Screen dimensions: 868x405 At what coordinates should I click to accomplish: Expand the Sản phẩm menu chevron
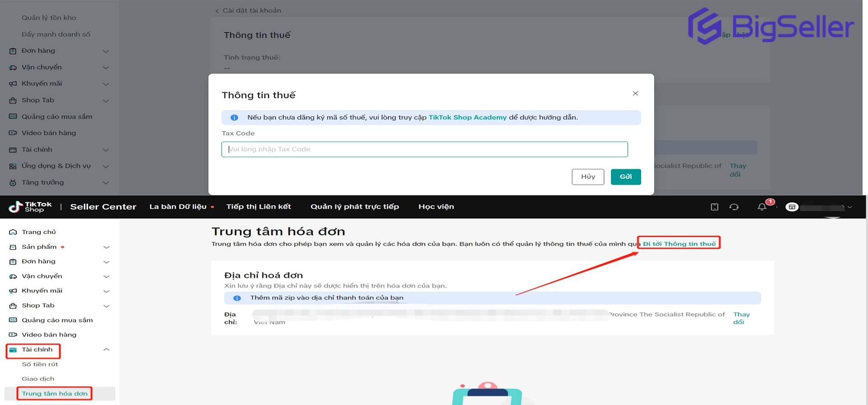click(x=107, y=247)
